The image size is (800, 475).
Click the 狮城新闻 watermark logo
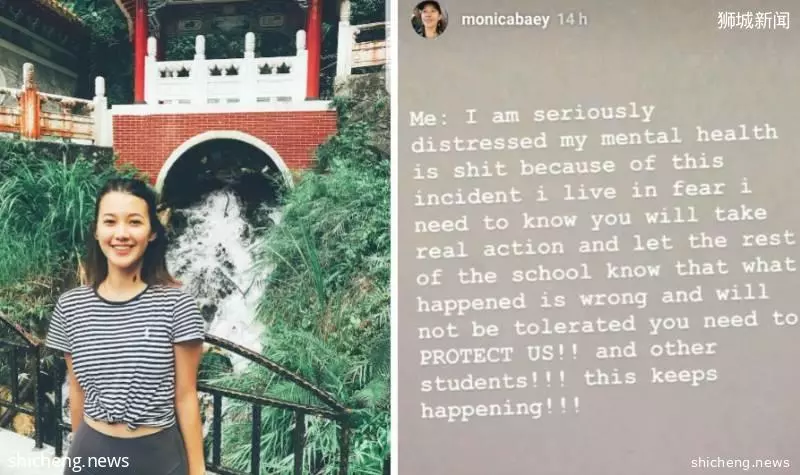753,20
